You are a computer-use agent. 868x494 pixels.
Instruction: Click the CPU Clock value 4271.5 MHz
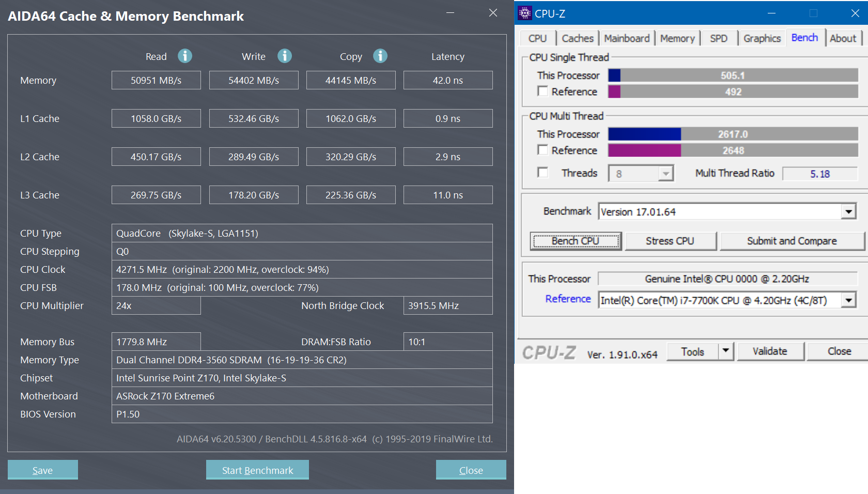coord(302,269)
